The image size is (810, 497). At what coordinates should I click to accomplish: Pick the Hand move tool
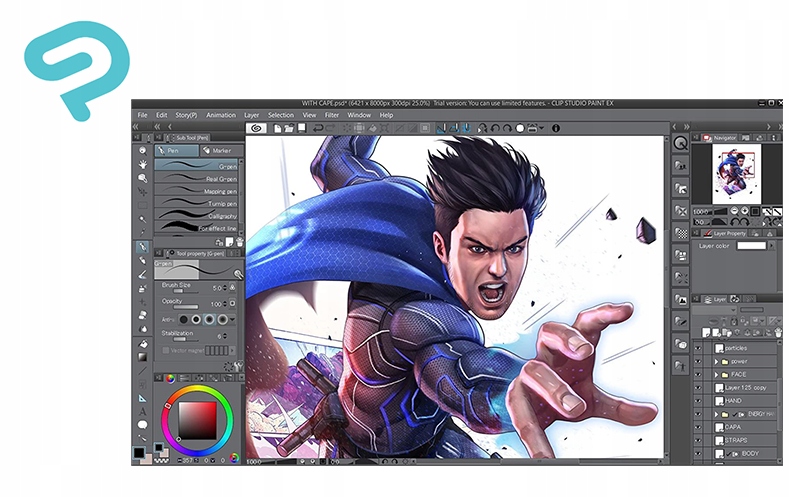[x=142, y=163]
